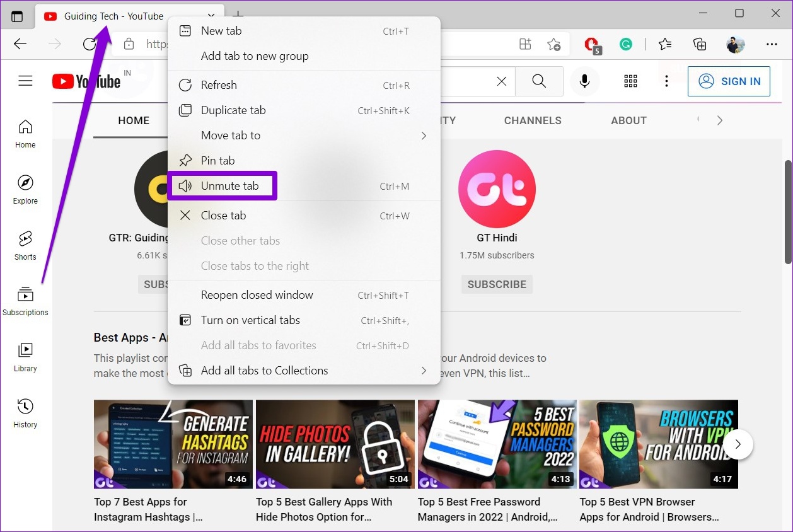Screen dimensions: 793x532
Task: Show more channel tabs with right chevron
Action: (720, 120)
